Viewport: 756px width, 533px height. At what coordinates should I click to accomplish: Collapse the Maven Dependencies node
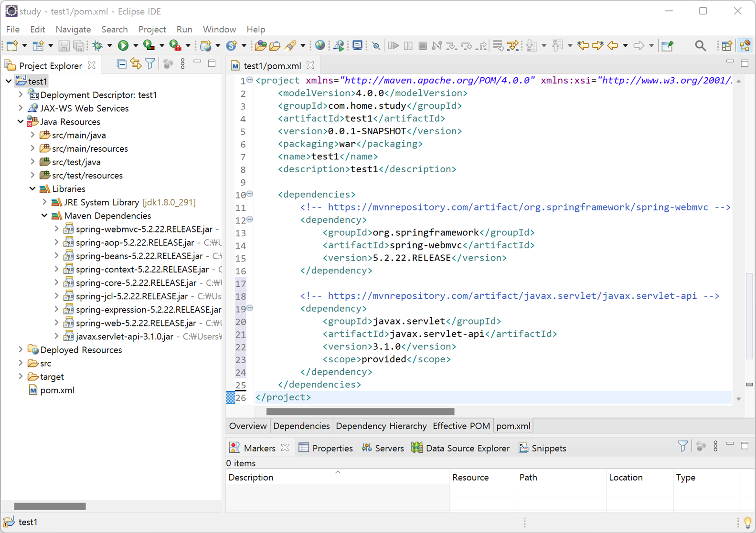(44, 216)
